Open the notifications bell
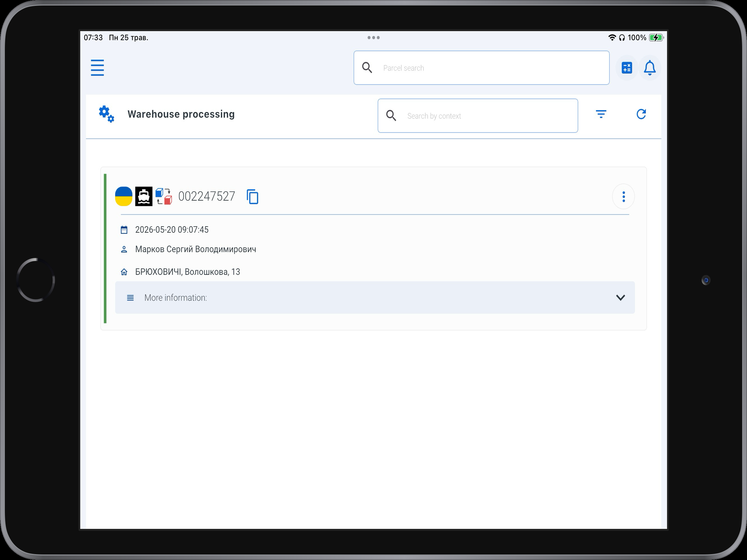 click(650, 68)
